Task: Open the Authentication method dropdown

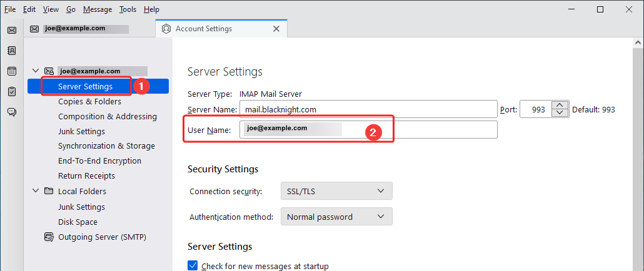Action: click(336, 217)
